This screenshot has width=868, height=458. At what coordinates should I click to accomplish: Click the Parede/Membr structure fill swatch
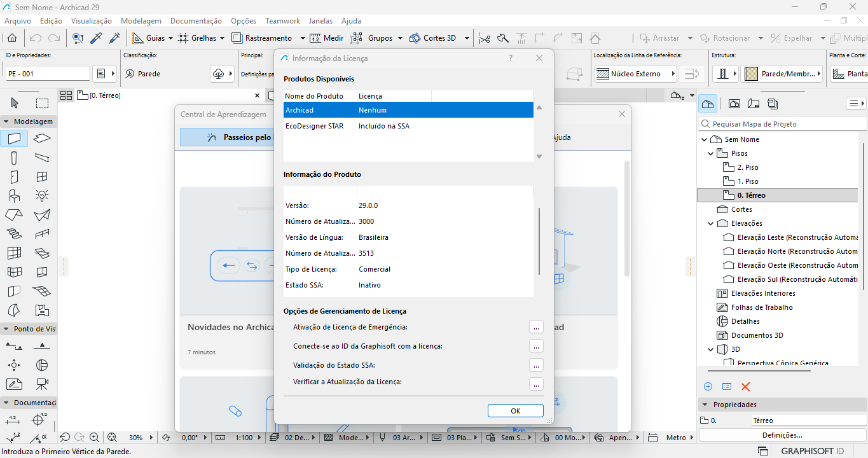(x=751, y=74)
